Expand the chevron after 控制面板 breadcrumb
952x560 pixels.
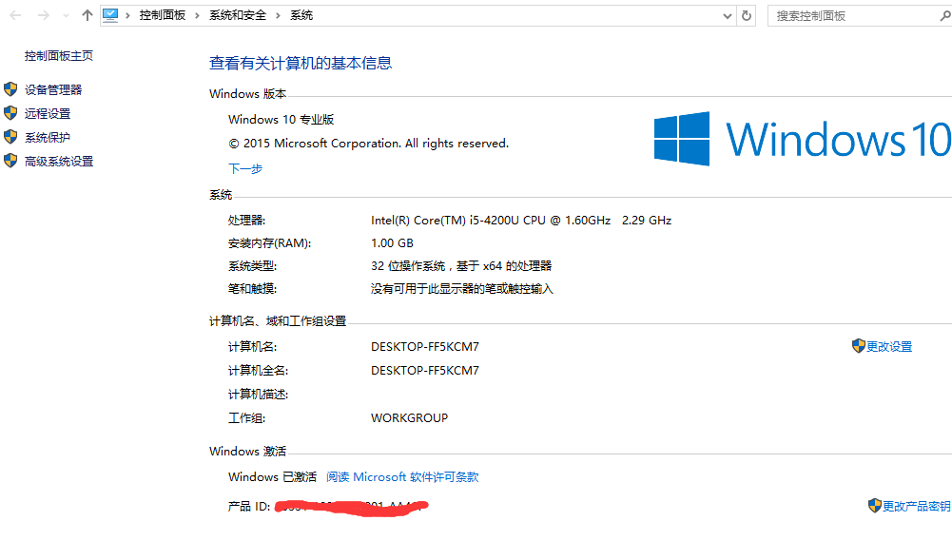click(x=197, y=16)
